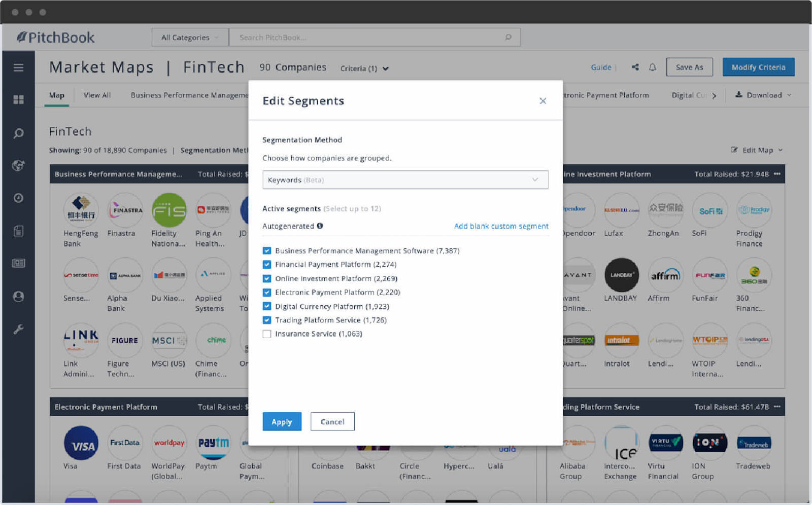
Task: Click Add blank custom segment link
Action: tap(501, 226)
